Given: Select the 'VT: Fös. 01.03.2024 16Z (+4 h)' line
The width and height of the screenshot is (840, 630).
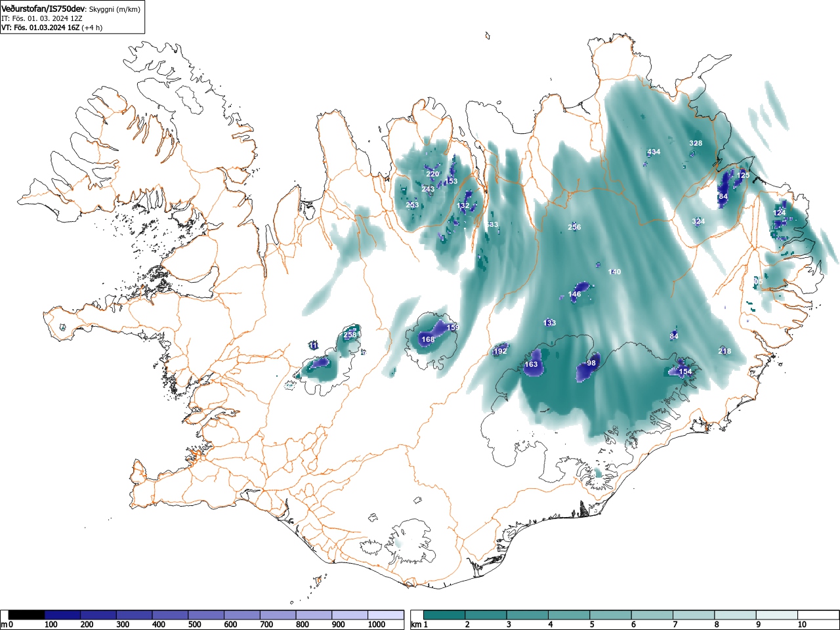Looking at the screenshot, I should (52, 28).
